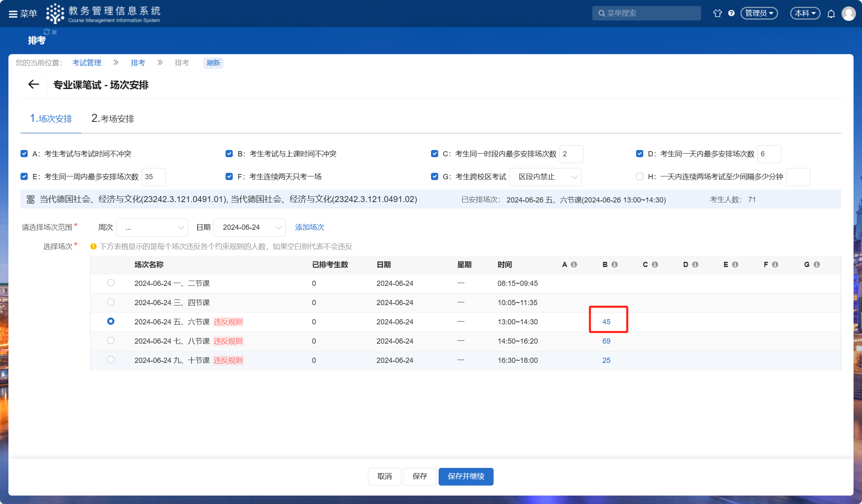This screenshot has height=504, width=862.
Task: Click info icon beside column G header
Action: 816,265
